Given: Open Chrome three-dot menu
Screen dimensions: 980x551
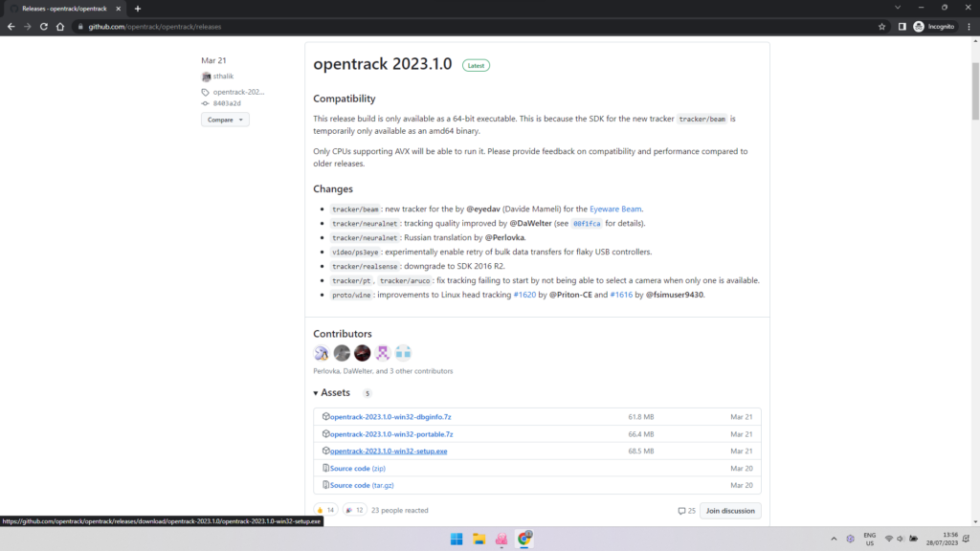Looking at the screenshot, I should coord(969,27).
